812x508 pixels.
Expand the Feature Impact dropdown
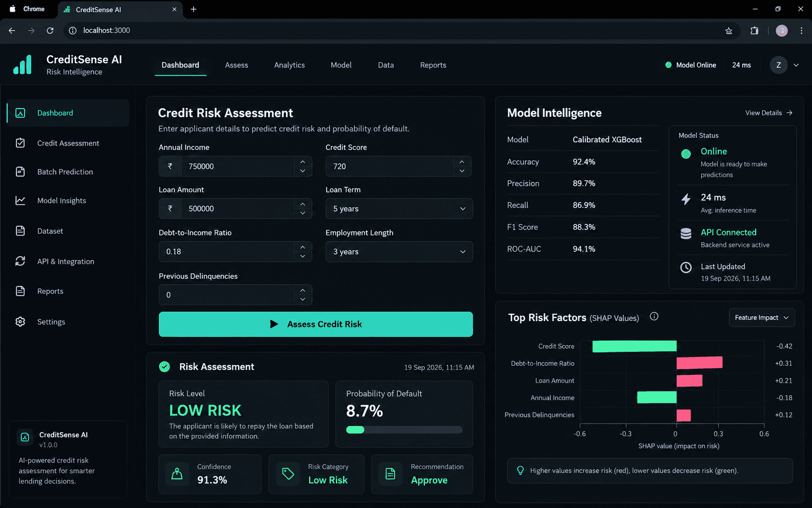click(762, 317)
